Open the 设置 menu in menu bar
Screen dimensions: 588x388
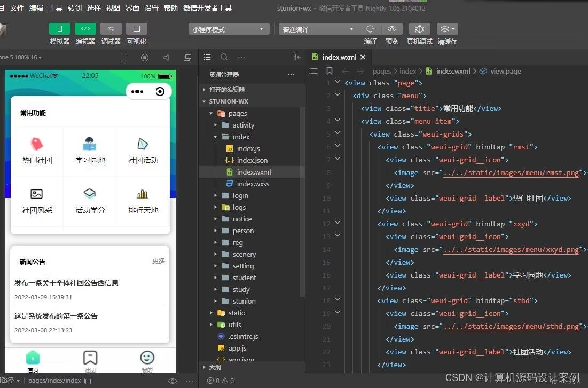coord(152,8)
